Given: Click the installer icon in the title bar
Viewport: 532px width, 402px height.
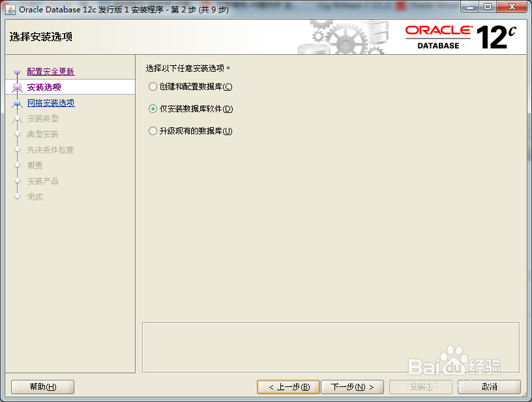Looking at the screenshot, I should [9, 7].
